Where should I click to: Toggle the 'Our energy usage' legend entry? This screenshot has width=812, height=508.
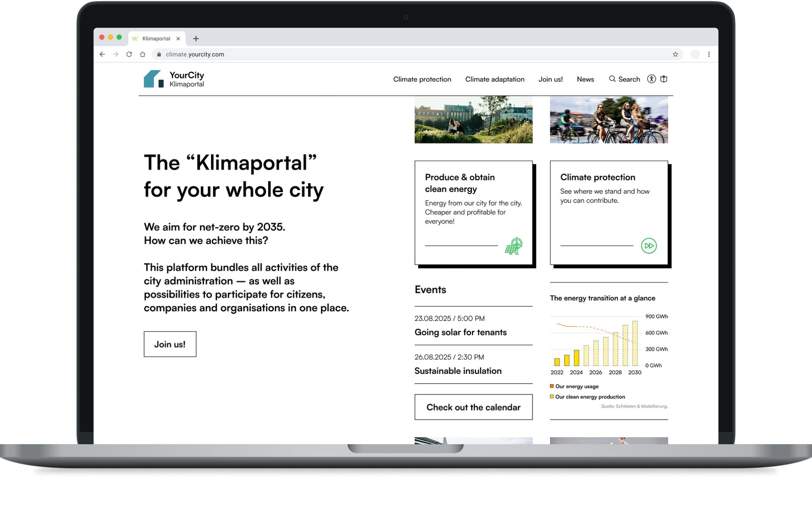pyautogui.click(x=577, y=386)
